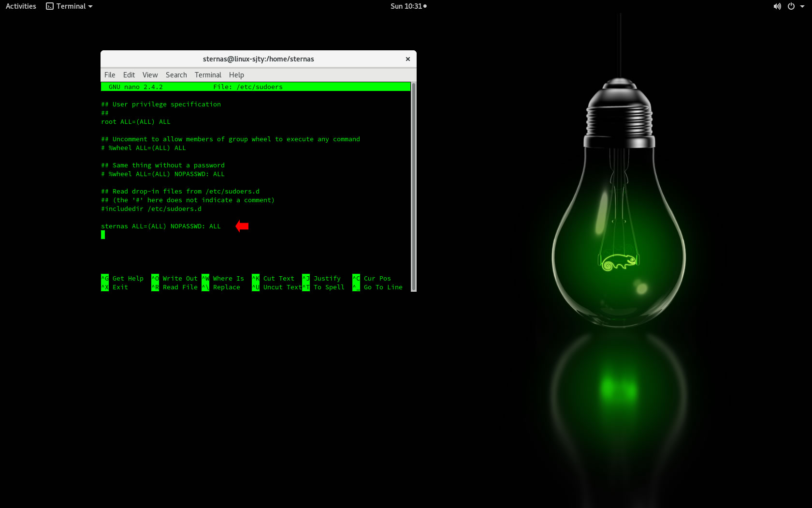Click the '^O Write Out' shortcut
The height and width of the screenshot is (508, 812).
(x=174, y=279)
